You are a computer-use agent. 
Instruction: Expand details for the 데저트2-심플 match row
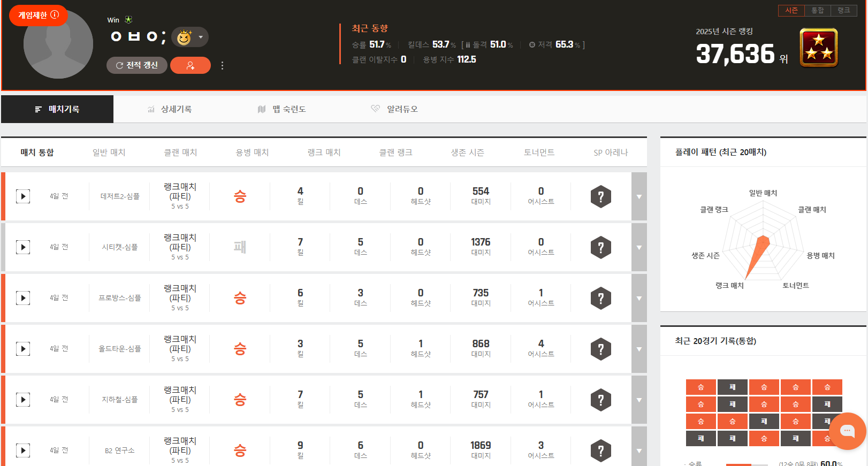tap(639, 196)
